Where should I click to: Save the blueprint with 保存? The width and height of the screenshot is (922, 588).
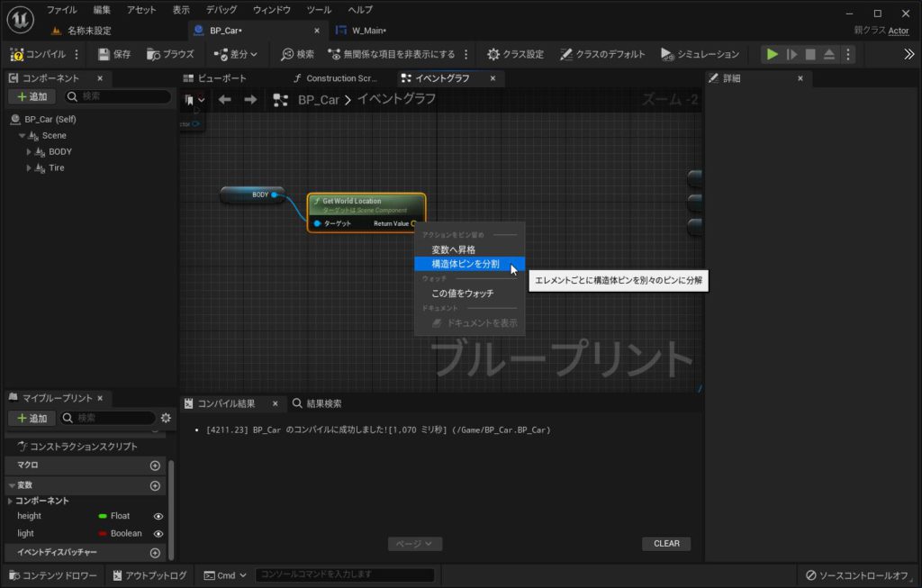click(114, 54)
